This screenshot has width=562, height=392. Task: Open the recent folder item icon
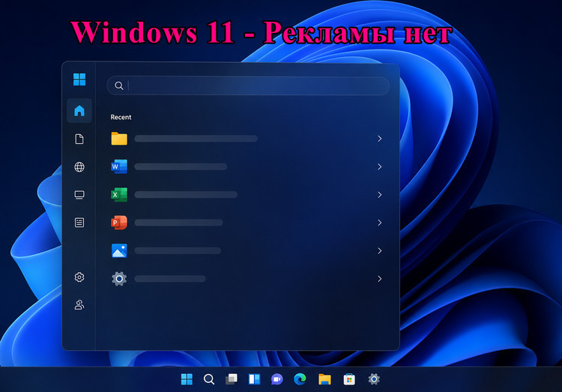point(119,139)
